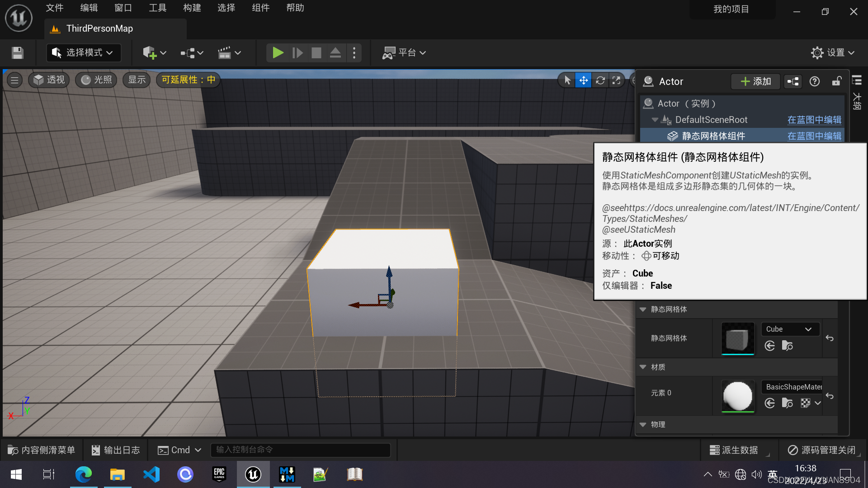Reset material element 0 to default

click(830, 396)
